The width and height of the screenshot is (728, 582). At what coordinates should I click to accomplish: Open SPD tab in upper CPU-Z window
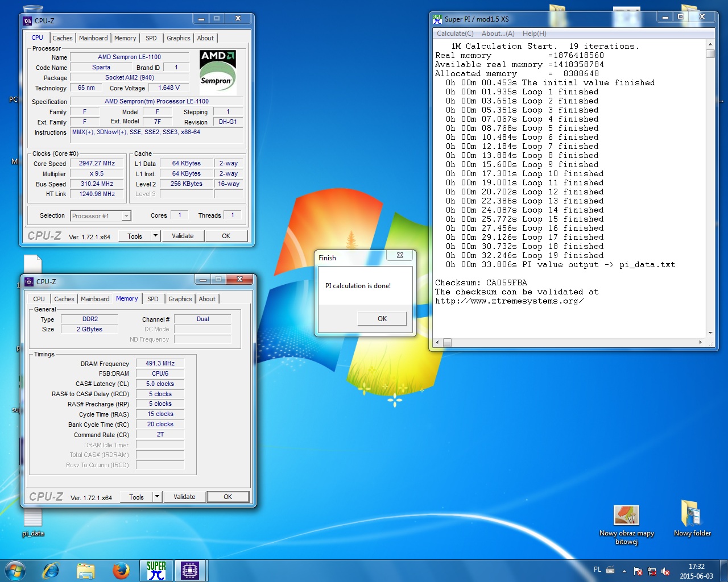pos(151,38)
